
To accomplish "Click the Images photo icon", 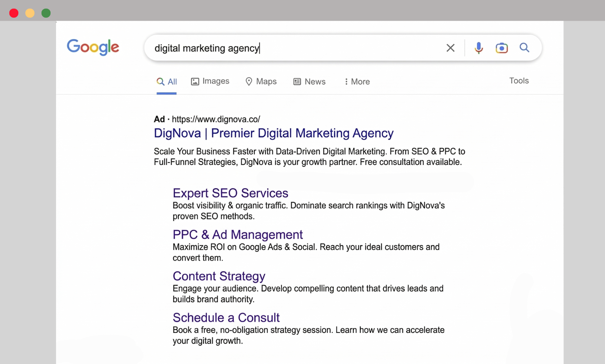I will [x=195, y=81].
